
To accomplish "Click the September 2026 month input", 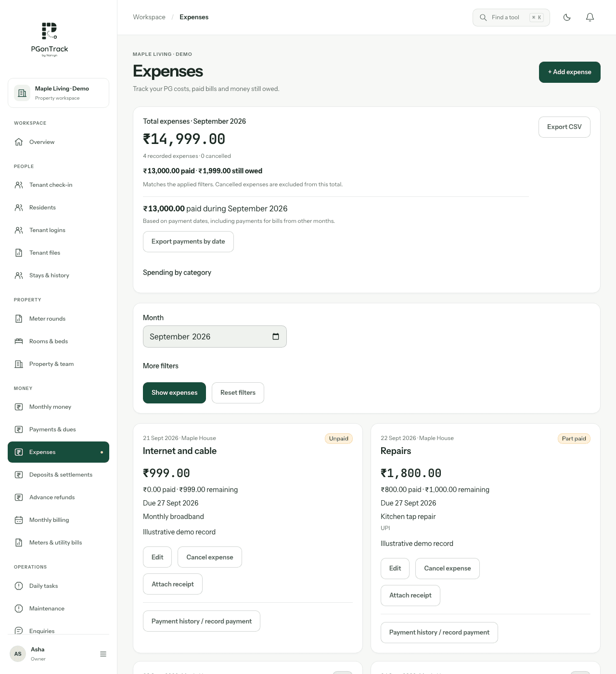I will [x=215, y=337].
